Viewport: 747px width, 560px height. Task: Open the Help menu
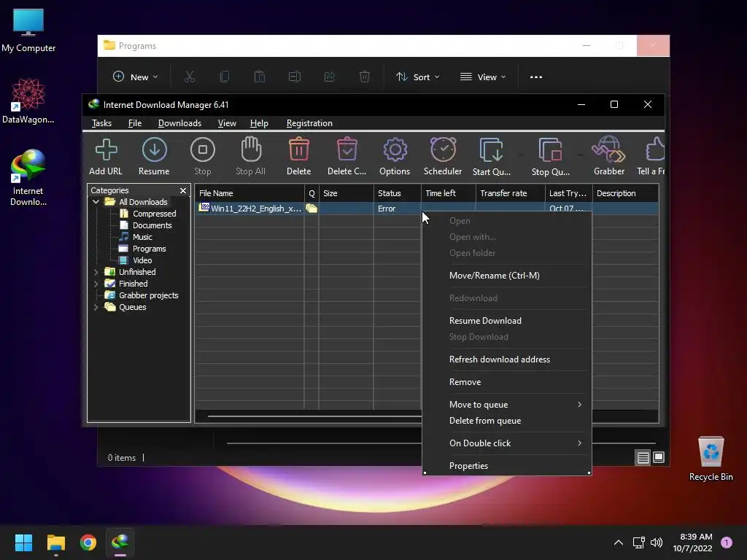(259, 122)
